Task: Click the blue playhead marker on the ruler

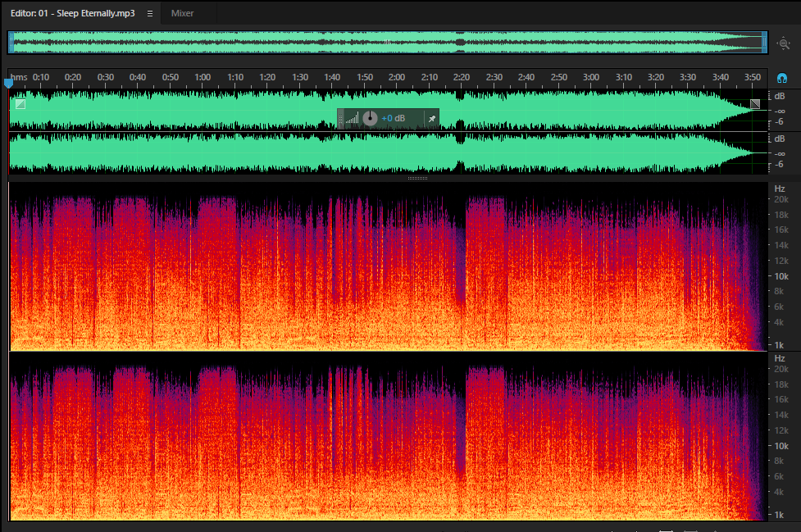Action: pyautogui.click(x=8, y=83)
